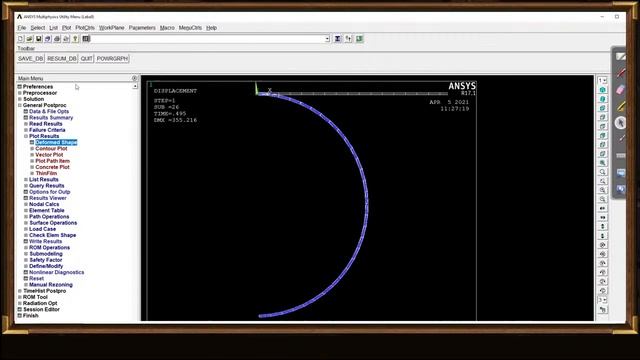This screenshot has width=640, height=360.
Task: Select Isometric View cube icon
Action: pyautogui.click(x=602, y=90)
